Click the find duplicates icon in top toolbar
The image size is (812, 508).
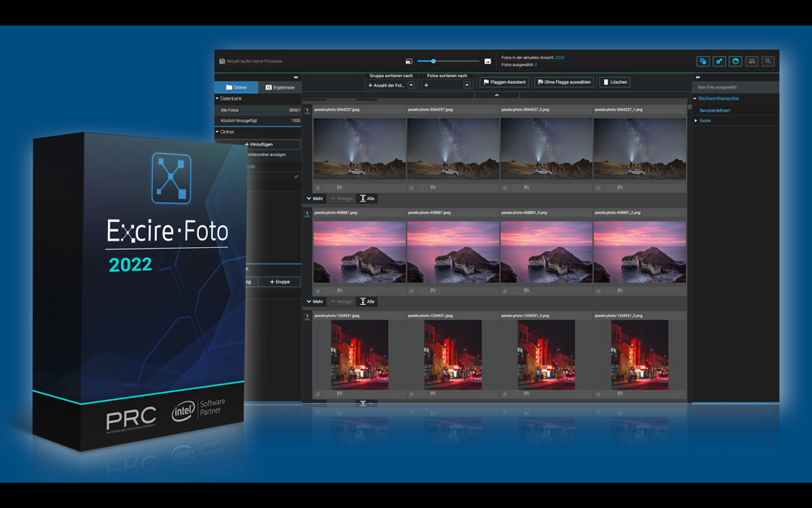click(703, 61)
